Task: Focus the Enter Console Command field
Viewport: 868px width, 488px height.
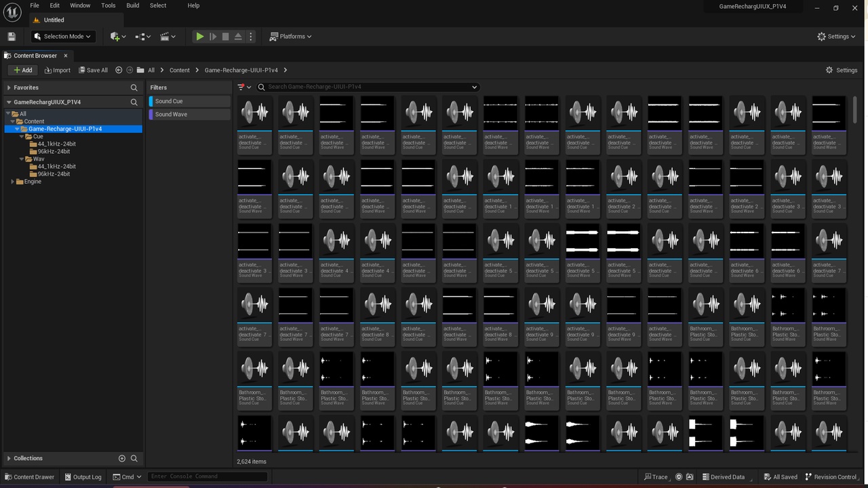Action: [x=208, y=476]
